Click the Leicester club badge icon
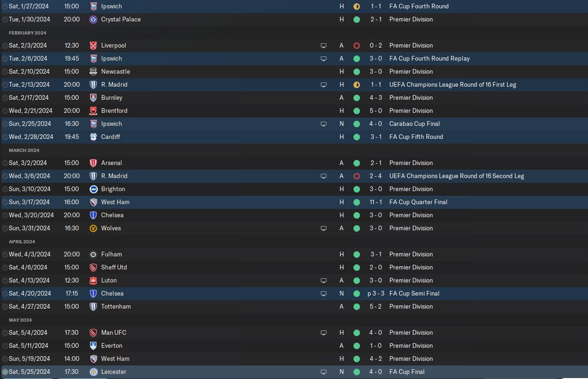The image size is (588, 379). [x=93, y=372]
